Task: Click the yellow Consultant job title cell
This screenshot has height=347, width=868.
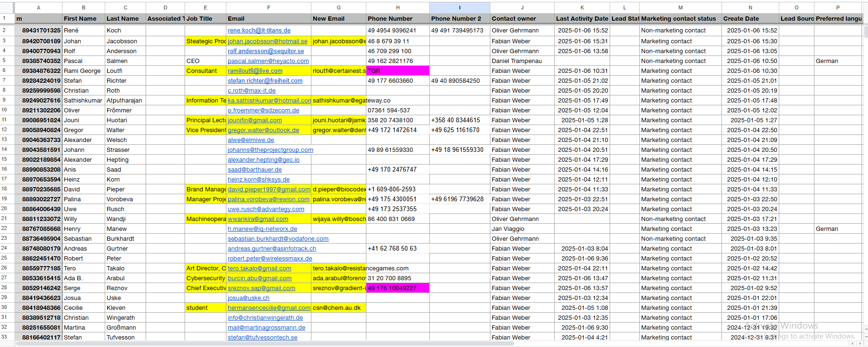Action: click(205, 71)
